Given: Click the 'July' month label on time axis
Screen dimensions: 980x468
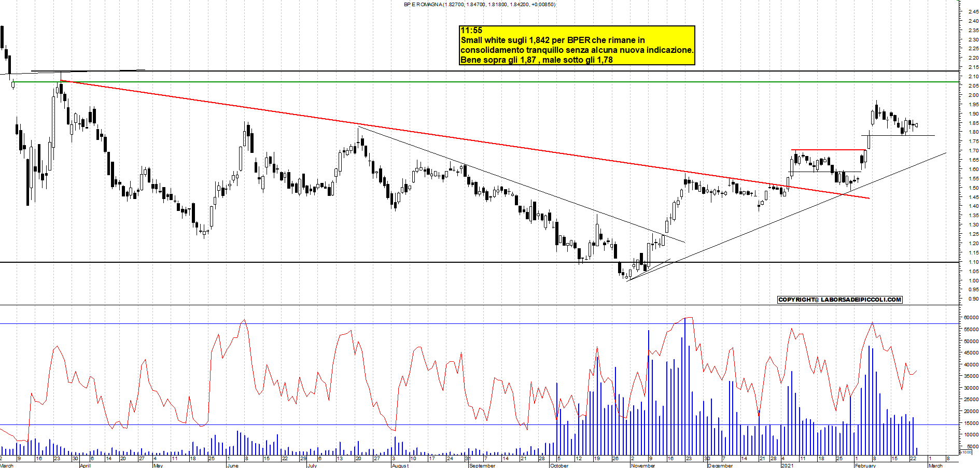Looking at the screenshot, I should (312, 465).
